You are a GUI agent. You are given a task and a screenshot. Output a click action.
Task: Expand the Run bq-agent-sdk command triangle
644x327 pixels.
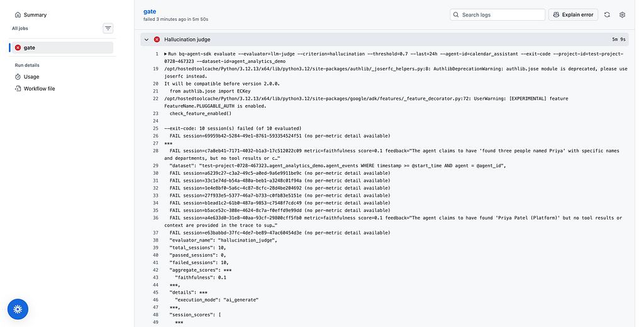[x=165, y=54]
